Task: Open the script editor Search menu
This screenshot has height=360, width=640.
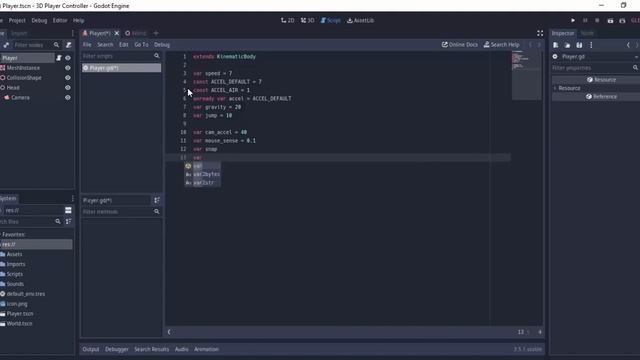Action: point(105,44)
